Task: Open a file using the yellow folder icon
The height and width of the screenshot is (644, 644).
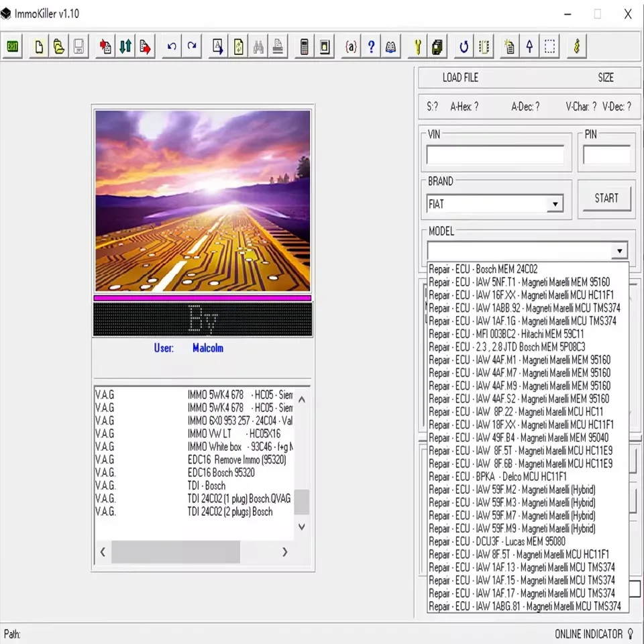Action: (x=58, y=46)
